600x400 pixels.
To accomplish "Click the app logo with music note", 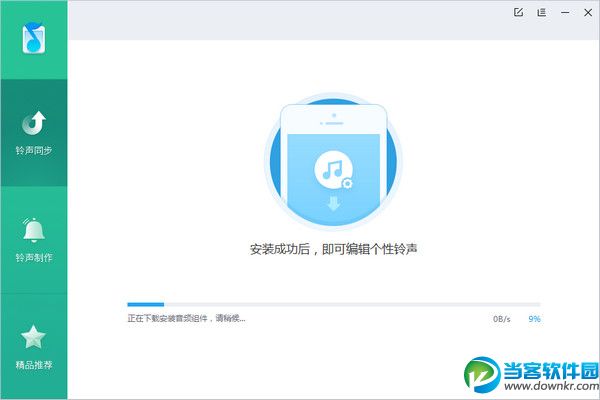I will [34, 38].
